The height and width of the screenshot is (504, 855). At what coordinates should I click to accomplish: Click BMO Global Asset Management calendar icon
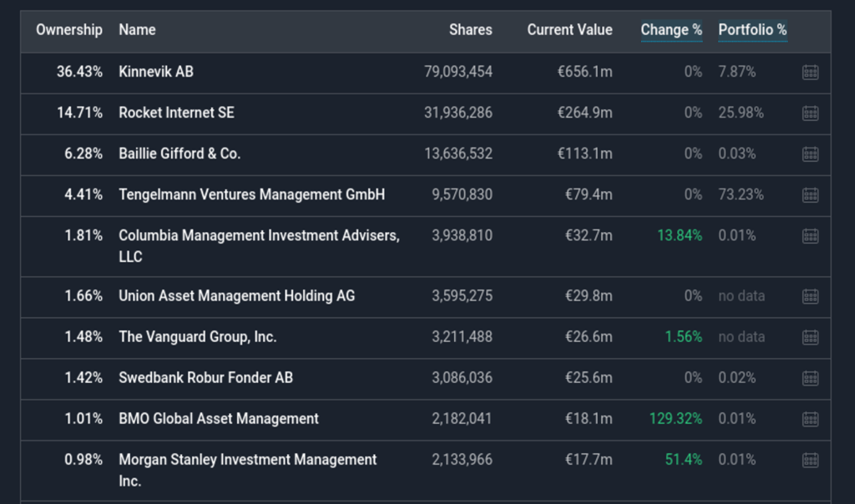(x=810, y=419)
